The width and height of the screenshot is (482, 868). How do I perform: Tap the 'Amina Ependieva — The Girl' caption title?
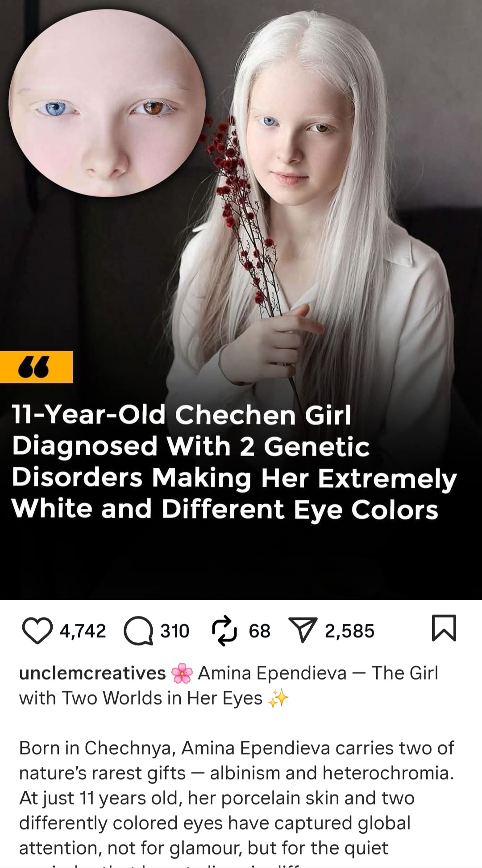pos(318,673)
